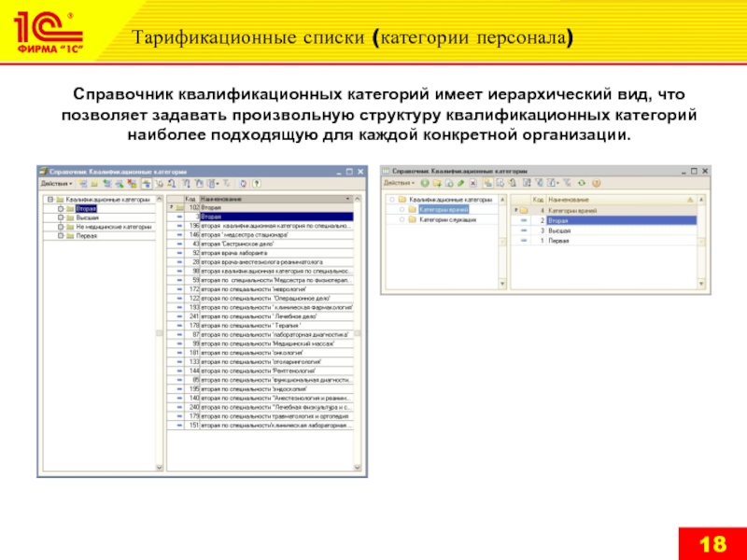Image resolution: width=747 pixels, height=560 pixels.
Task: Click Add group folder icon in left window
Action: tap(94, 183)
